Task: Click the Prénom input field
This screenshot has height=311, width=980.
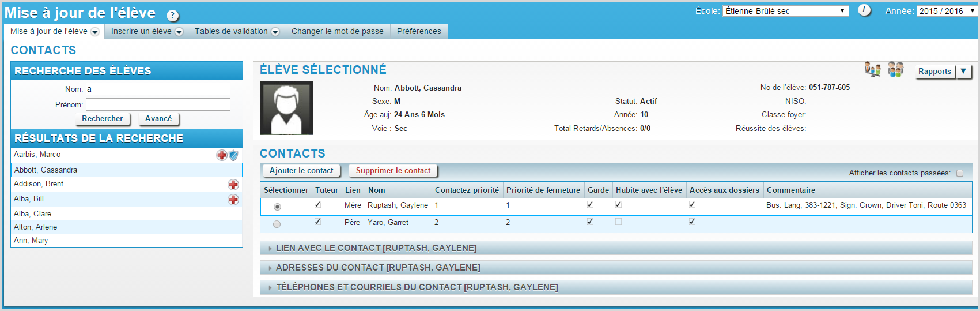Action: pos(158,104)
